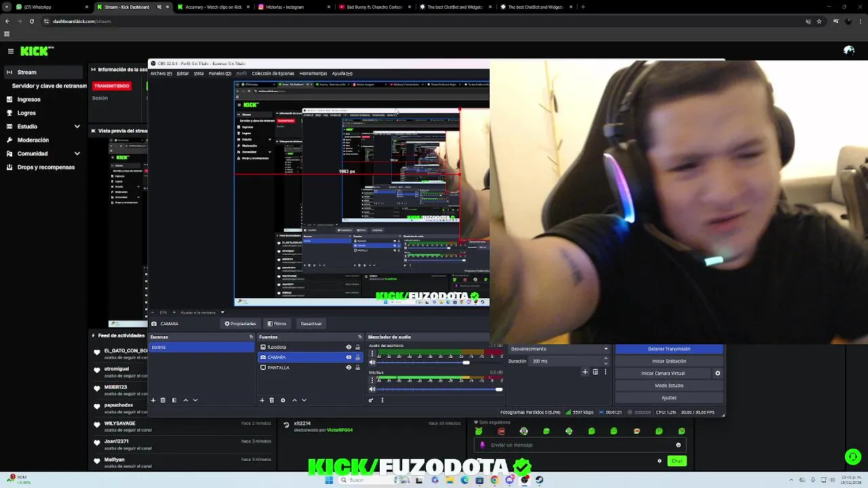This screenshot has width=868, height=488.
Task: Click Iniciar Grabación button
Action: 669,361
